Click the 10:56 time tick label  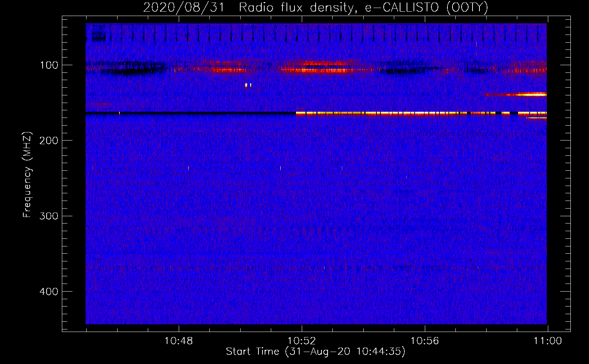(x=425, y=341)
